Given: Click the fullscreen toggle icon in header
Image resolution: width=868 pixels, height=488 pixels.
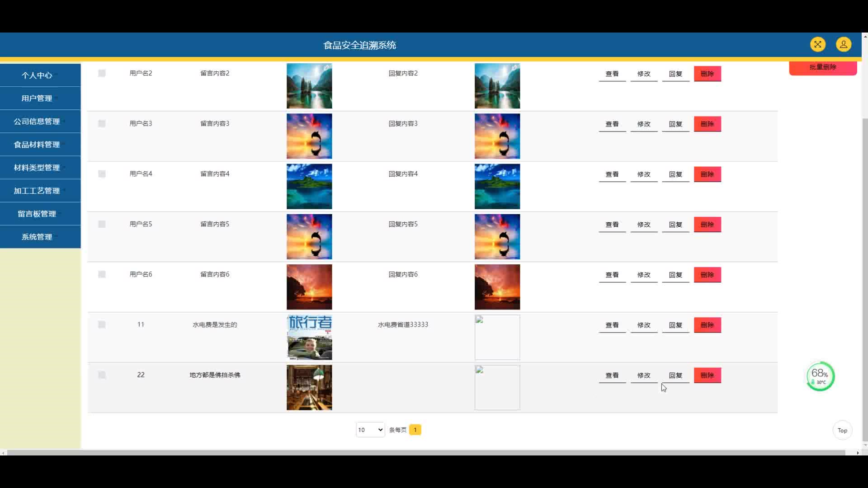Looking at the screenshot, I should [817, 44].
